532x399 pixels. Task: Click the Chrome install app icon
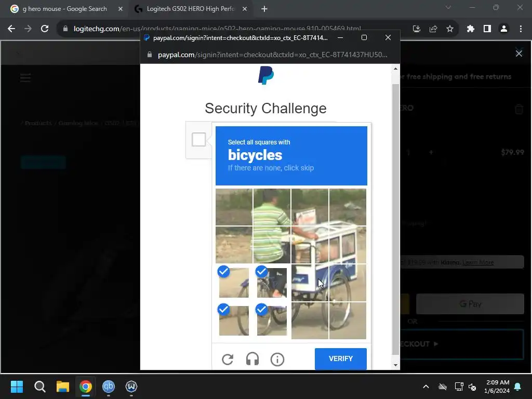pyautogui.click(x=416, y=29)
